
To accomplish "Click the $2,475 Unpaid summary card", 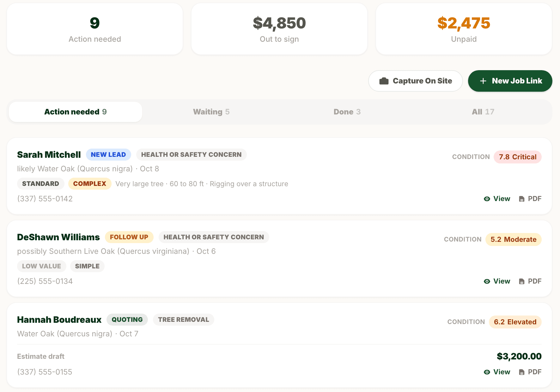I will click(464, 29).
